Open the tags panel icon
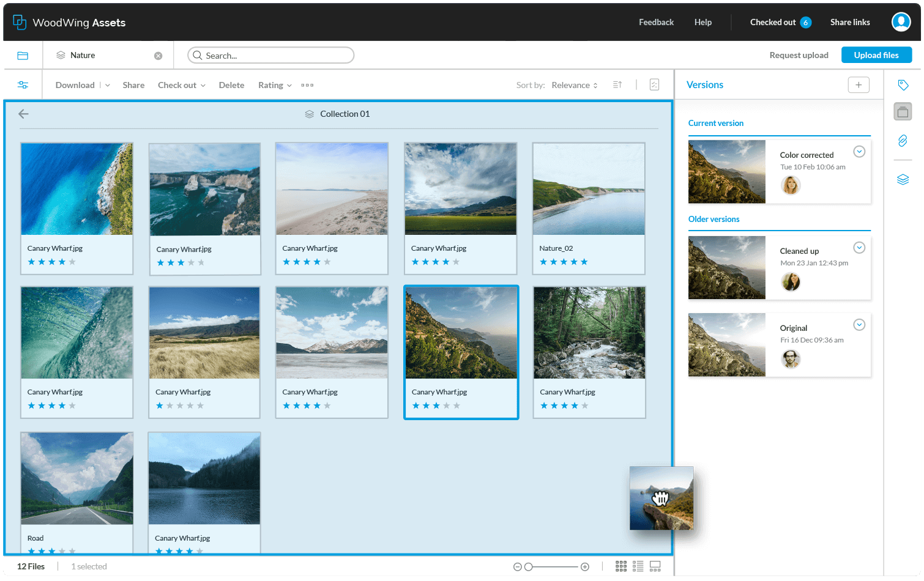This screenshot has width=924, height=581. [903, 85]
